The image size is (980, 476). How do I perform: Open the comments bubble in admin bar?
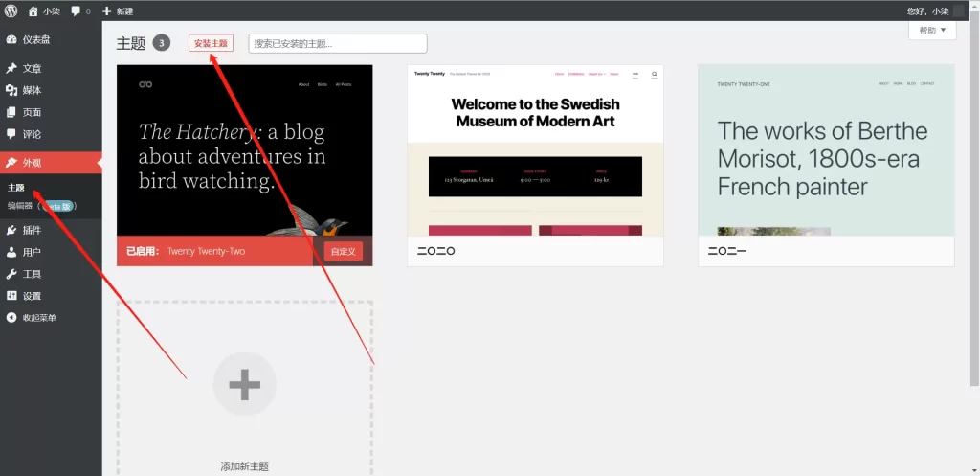pyautogui.click(x=77, y=11)
